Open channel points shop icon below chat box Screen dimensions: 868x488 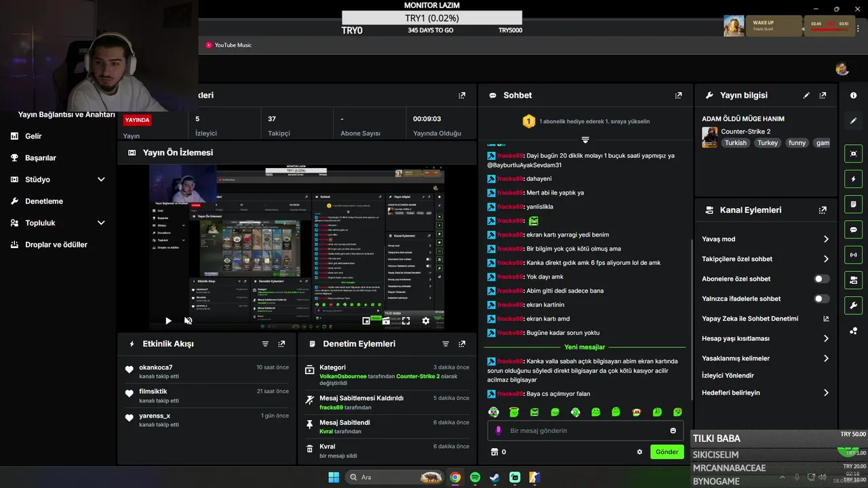point(494,452)
